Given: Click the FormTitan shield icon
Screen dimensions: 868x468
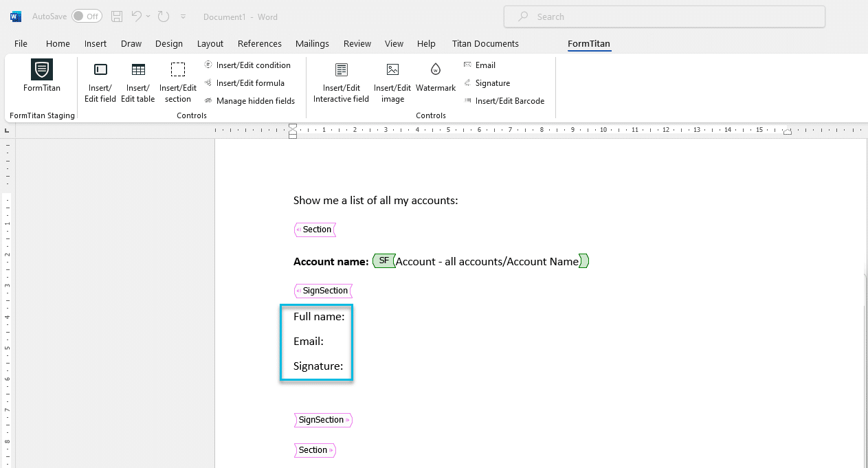Looking at the screenshot, I should 42,70.
